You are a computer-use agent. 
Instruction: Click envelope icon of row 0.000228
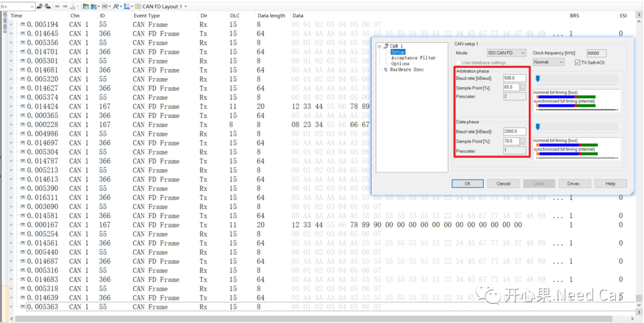(23, 125)
